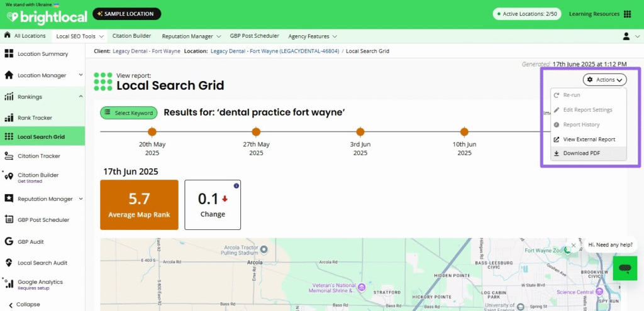Viewport: 644px width, 311px height.
Task: Click Get Started under Citation Builder
Action: coord(30,182)
